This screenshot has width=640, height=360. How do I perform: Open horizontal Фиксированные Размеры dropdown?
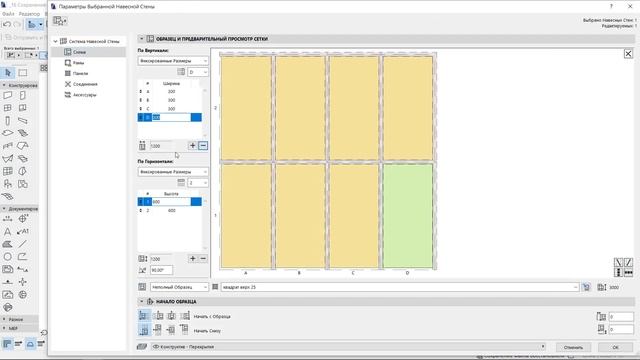click(x=173, y=172)
